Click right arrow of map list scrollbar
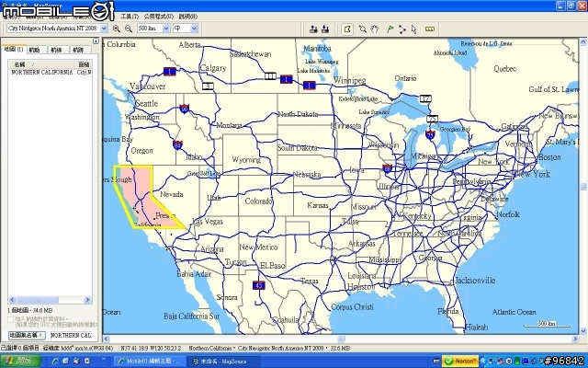Screen dimensions: 588x368 (88, 300)
